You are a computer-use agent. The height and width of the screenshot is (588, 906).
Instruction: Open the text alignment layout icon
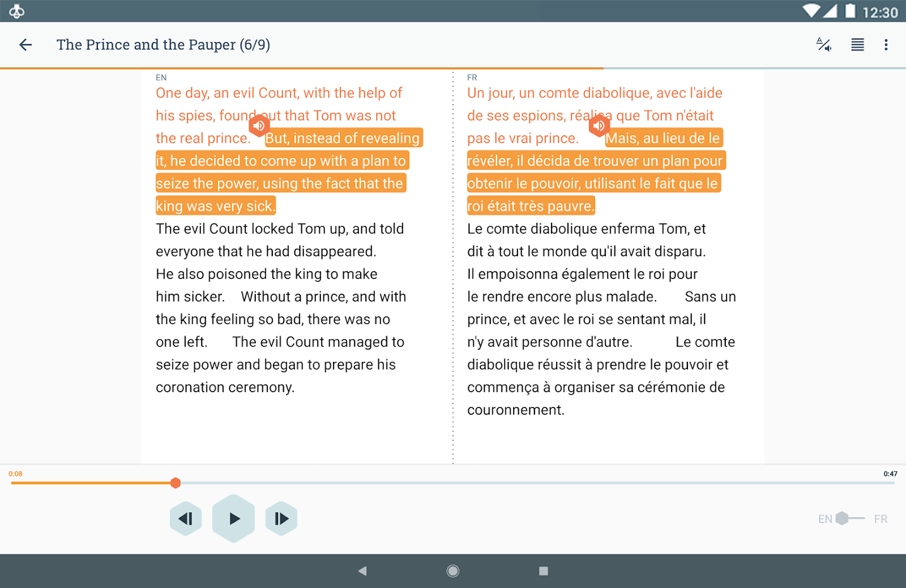click(857, 45)
